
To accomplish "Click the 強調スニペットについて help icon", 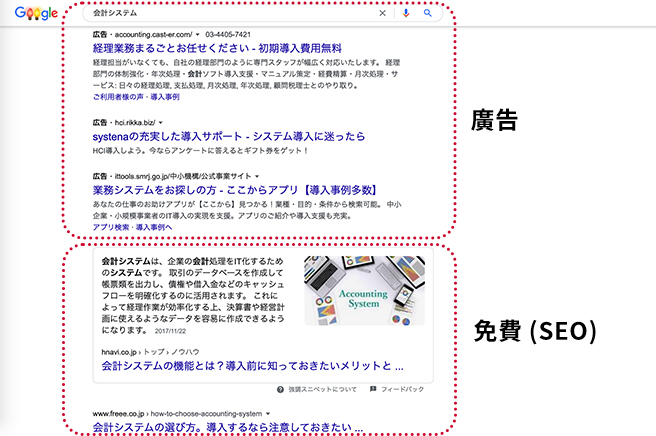I will click(280, 390).
